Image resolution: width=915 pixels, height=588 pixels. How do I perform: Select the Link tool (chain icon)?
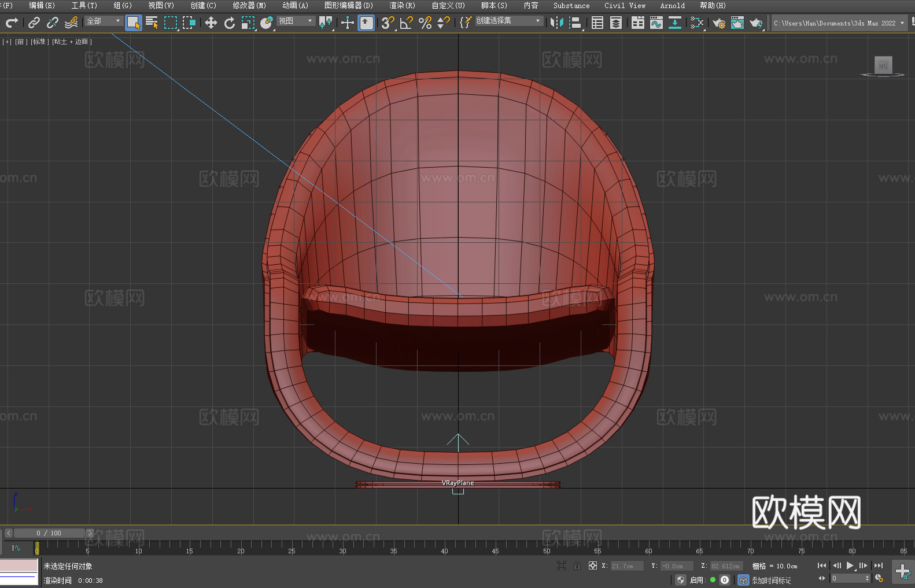click(34, 23)
